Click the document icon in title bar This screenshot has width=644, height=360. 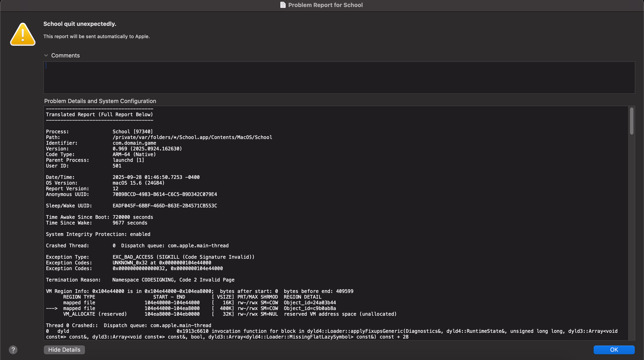(283, 5)
